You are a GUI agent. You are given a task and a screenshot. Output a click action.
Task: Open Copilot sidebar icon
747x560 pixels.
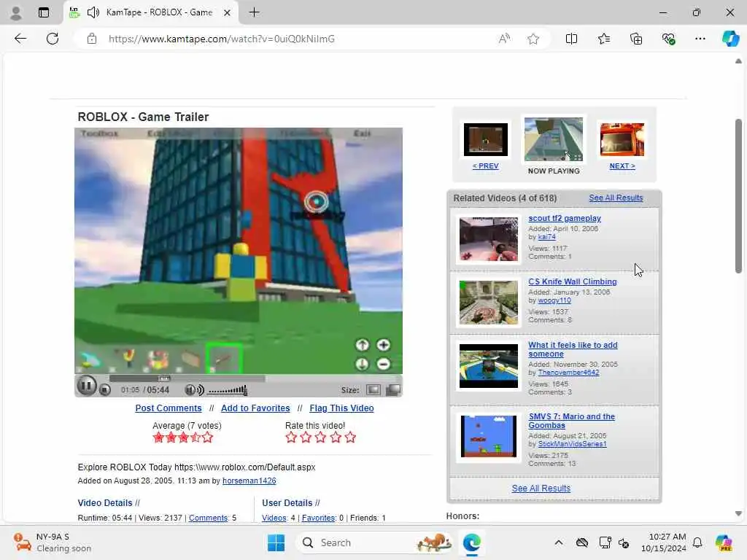pyautogui.click(x=730, y=39)
